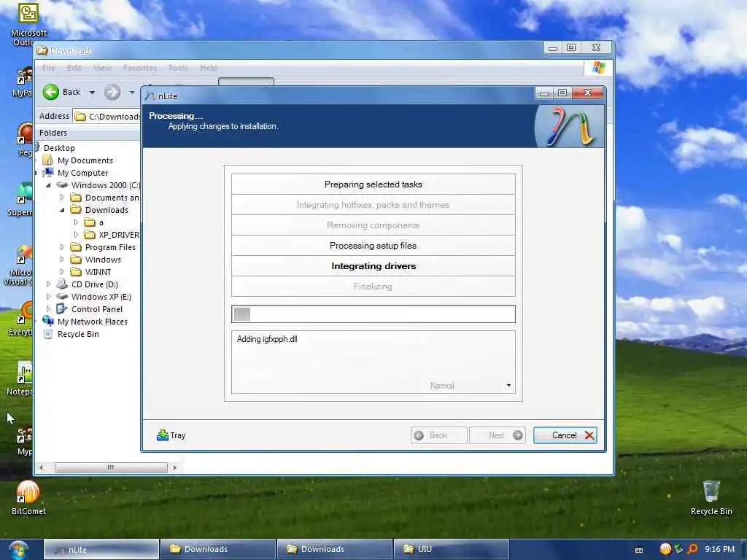Viewport: 747px width, 560px height.
Task: Click the 'Adding igfxpph.dll' log text
Action: [x=267, y=339]
